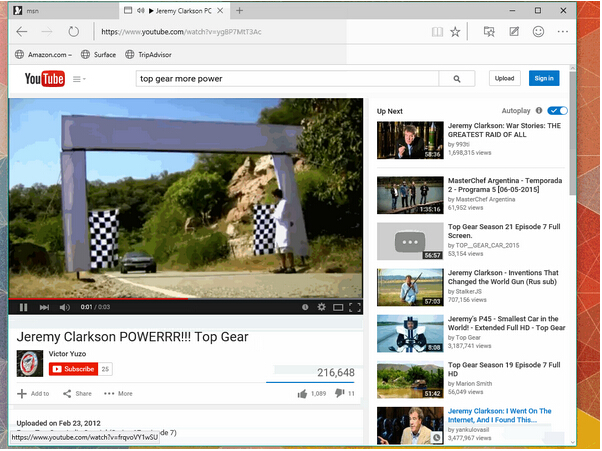602x451 pixels.
Task: Click the playing video frame
Action: tap(186, 198)
